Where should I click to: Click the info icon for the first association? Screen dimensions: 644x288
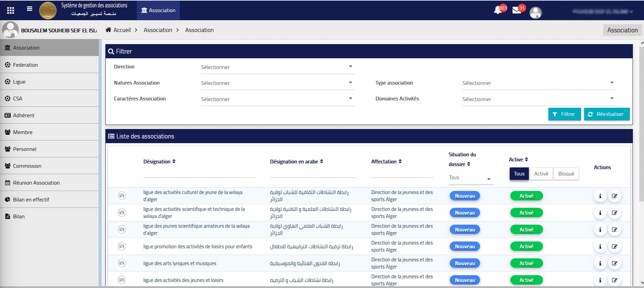[600, 196]
